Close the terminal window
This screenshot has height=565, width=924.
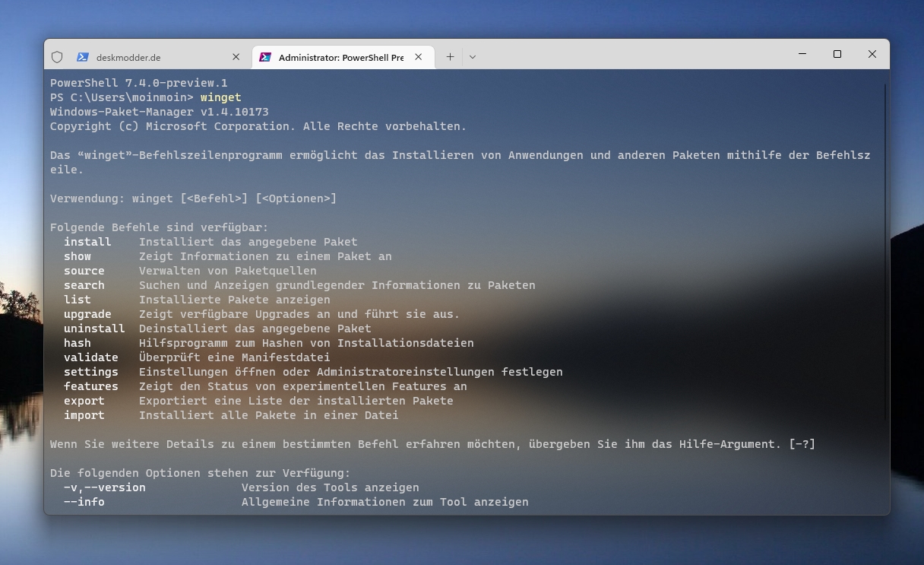[x=872, y=54]
